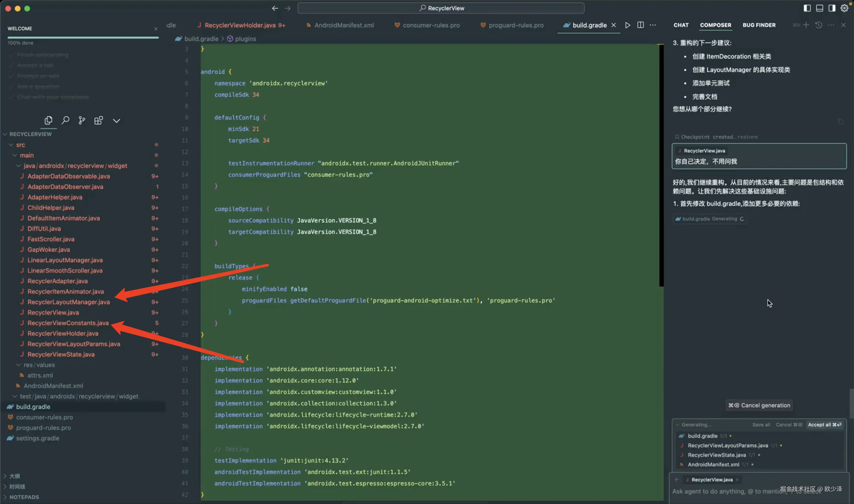
Task: Click the RecyclerView command search box
Action: pos(441,8)
